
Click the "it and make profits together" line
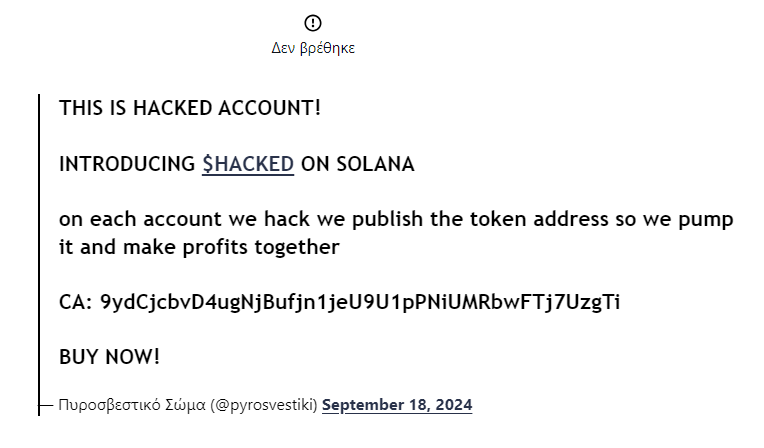point(199,247)
